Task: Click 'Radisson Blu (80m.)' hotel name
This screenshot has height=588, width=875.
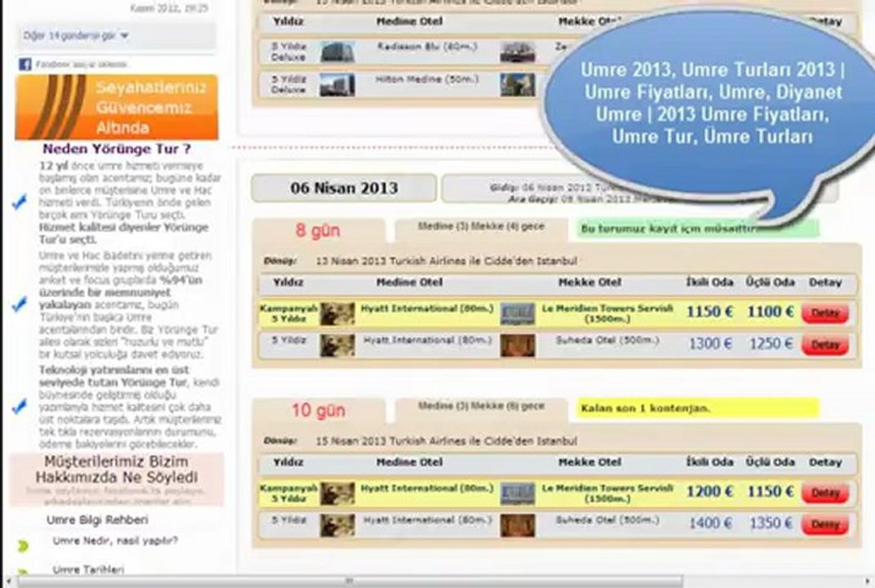Action: coord(427,47)
